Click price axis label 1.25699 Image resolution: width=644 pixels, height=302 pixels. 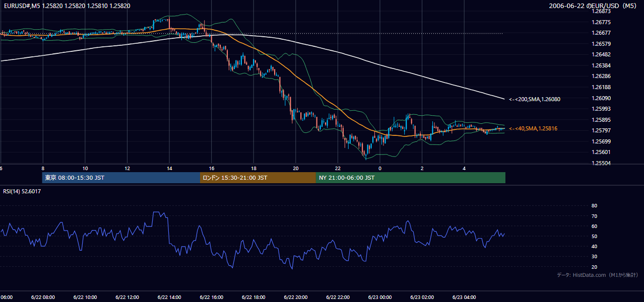tap(602, 141)
